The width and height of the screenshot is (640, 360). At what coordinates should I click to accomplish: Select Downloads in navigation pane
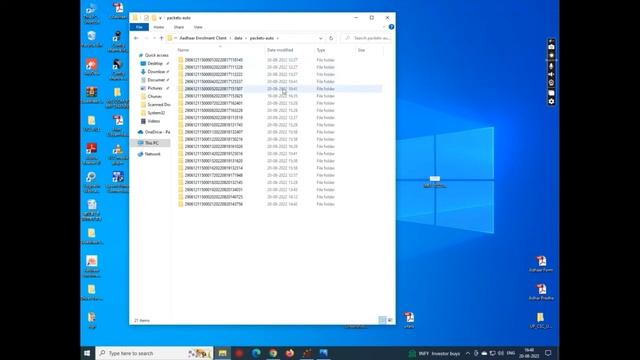tap(155, 71)
